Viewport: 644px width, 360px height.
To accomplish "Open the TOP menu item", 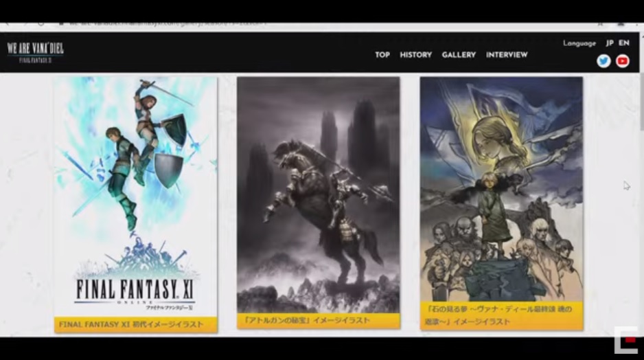I will 382,55.
